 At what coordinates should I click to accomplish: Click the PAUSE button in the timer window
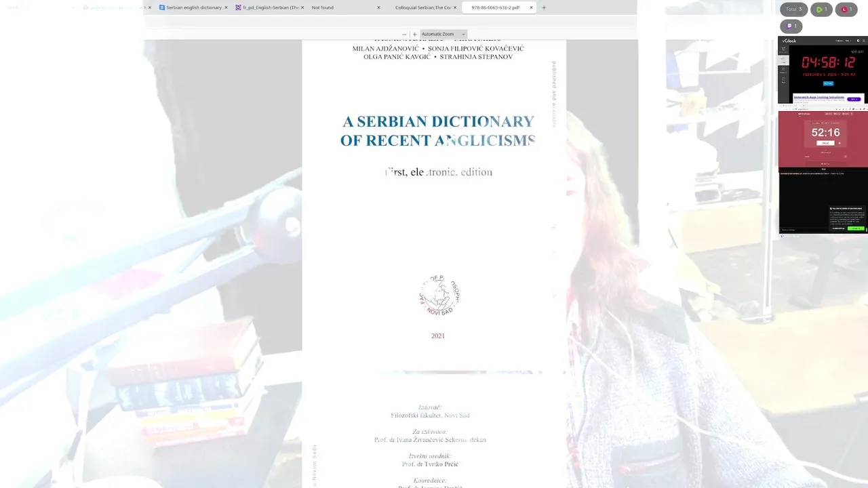(x=825, y=143)
